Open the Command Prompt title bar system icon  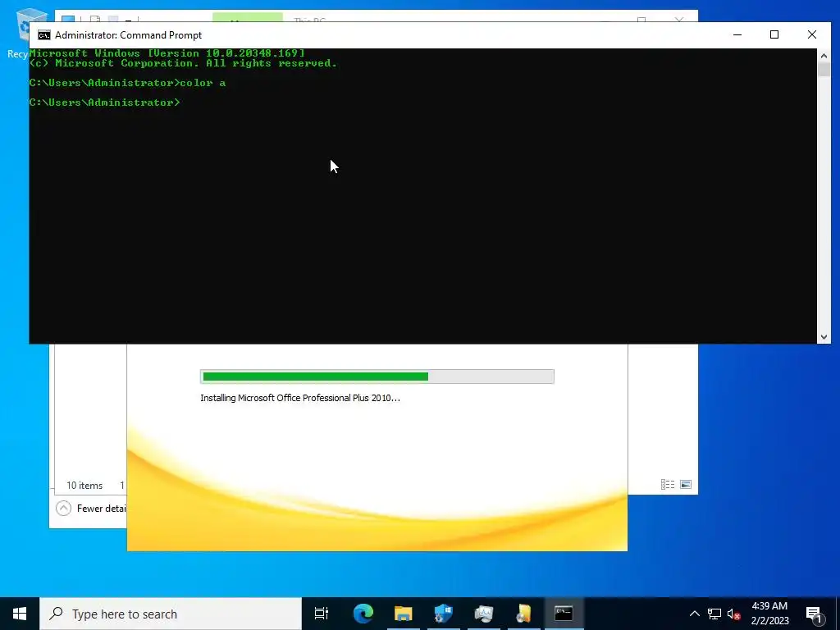[x=44, y=35]
